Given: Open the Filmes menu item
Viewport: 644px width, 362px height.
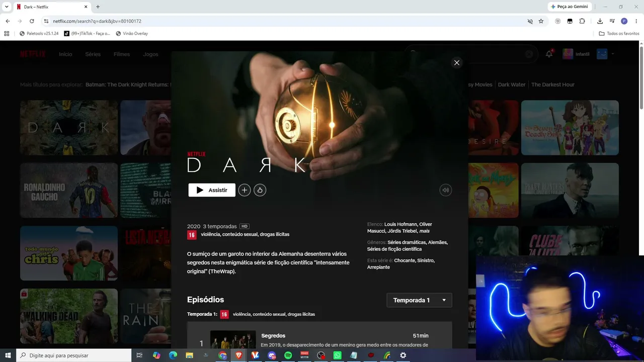Looking at the screenshot, I should [122, 54].
